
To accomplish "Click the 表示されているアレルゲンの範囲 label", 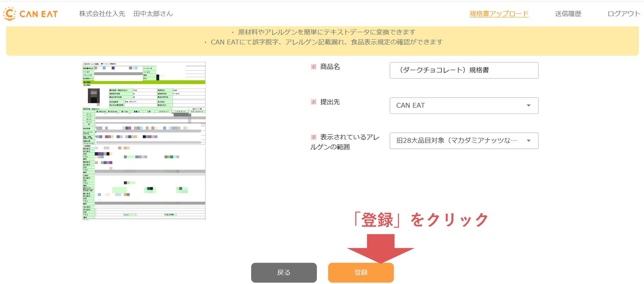I will point(345,142).
